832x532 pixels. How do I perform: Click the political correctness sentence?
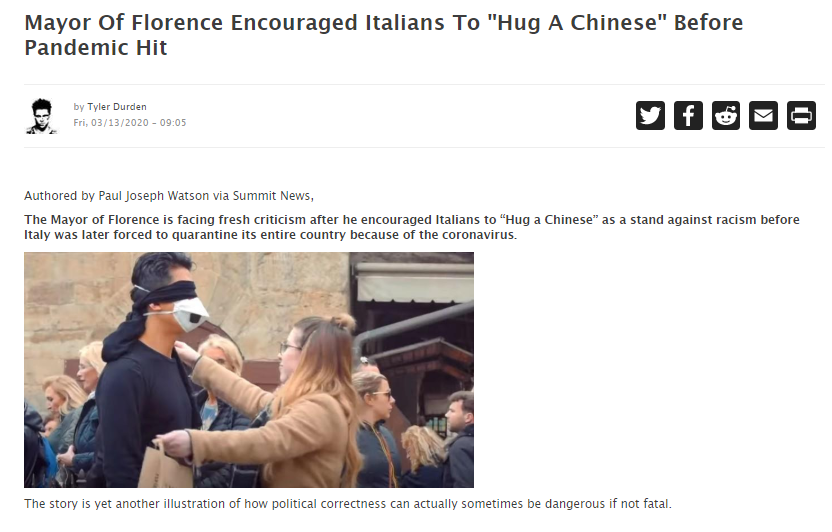point(348,503)
